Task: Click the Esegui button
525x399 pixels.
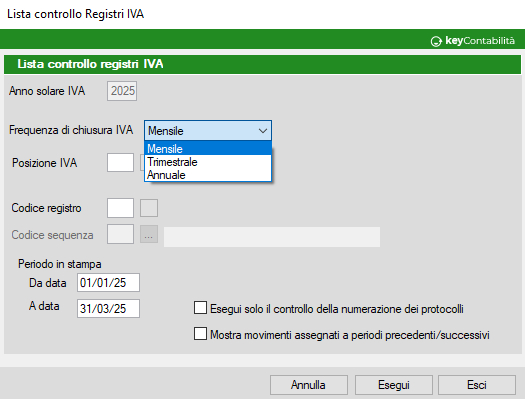Action: click(394, 385)
